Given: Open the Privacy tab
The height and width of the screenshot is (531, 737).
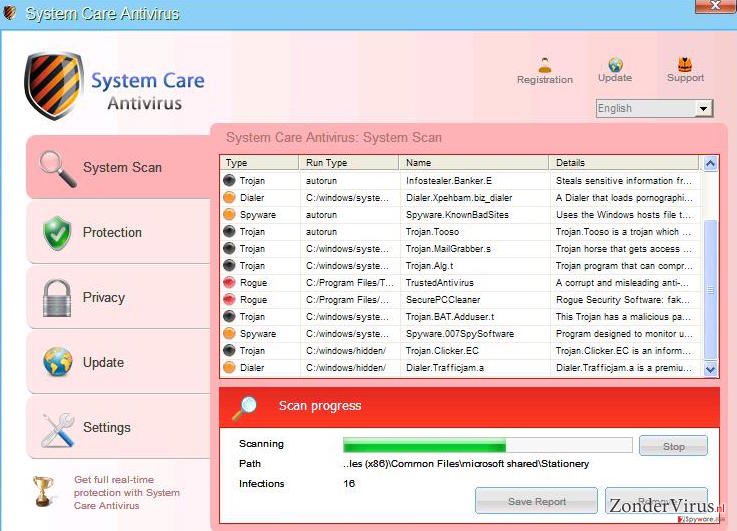Looking at the screenshot, I should point(118,297).
